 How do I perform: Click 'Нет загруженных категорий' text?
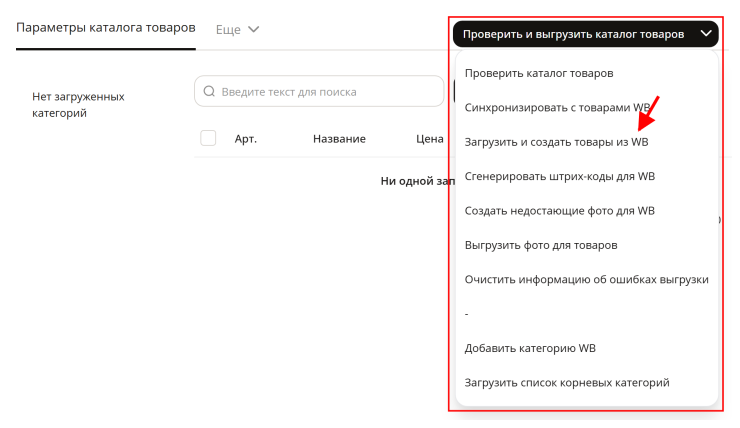click(78, 105)
